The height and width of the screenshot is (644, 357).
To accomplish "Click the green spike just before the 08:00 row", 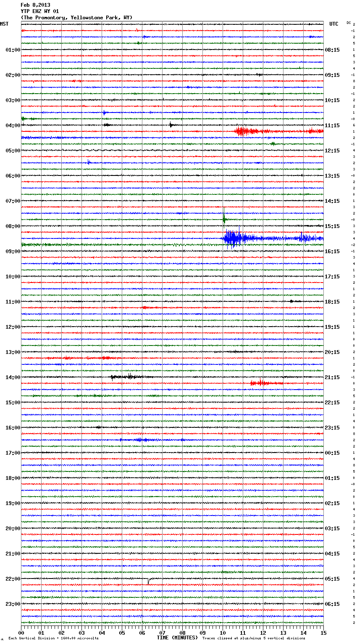I will (x=224, y=218).
